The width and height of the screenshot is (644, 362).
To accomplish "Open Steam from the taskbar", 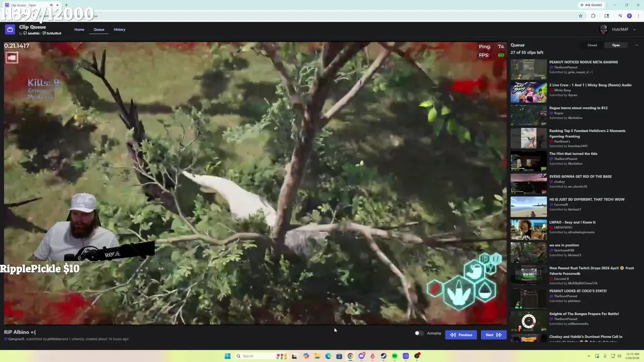I will pyautogui.click(x=383, y=356).
